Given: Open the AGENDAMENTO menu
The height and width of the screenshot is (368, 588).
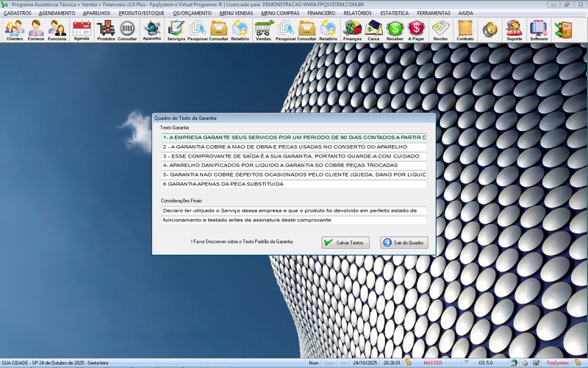Looking at the screenshot, I should (57, 13).
